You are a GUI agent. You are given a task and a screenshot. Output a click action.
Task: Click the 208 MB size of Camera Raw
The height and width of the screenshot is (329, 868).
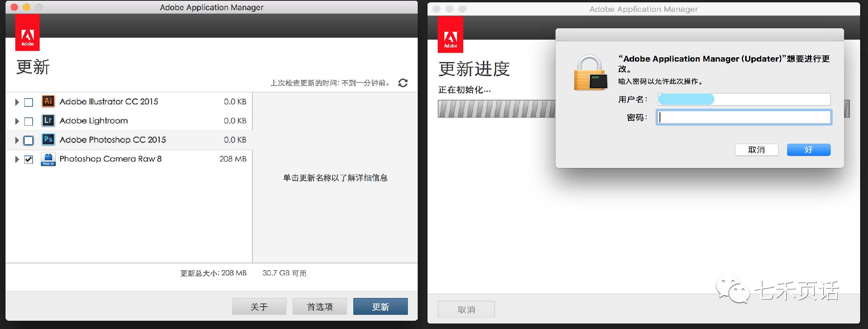pos(233,159)
